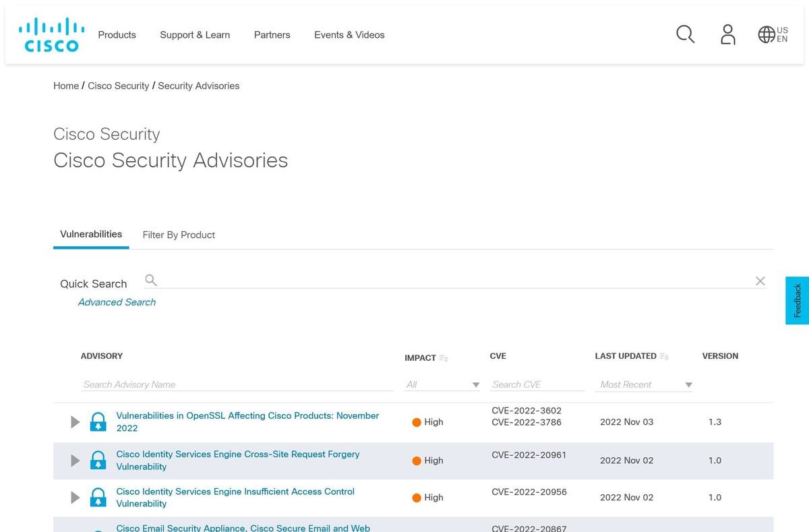
Task: Expand the Insufficient Access Control advisory row
Action: (x=76, y=498)
